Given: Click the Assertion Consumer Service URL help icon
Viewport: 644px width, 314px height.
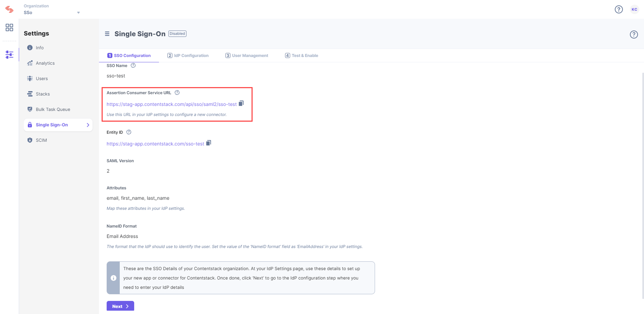Looking at the screenshot, I should (x=177, y=93).
